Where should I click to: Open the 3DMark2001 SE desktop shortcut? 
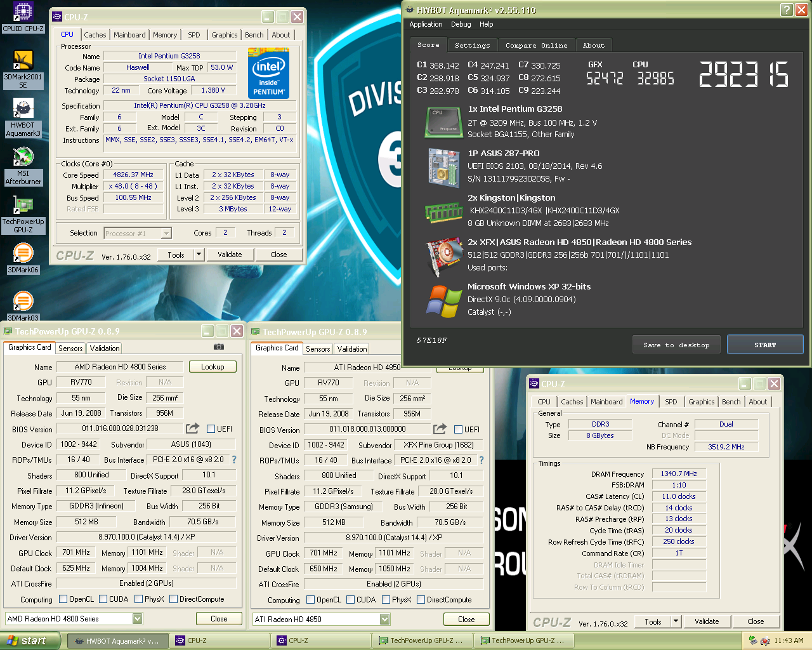[23, 70]
